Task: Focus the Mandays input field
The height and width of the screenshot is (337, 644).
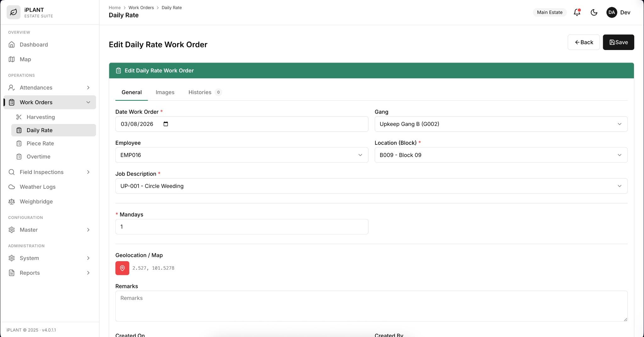Action: point(242,227)
